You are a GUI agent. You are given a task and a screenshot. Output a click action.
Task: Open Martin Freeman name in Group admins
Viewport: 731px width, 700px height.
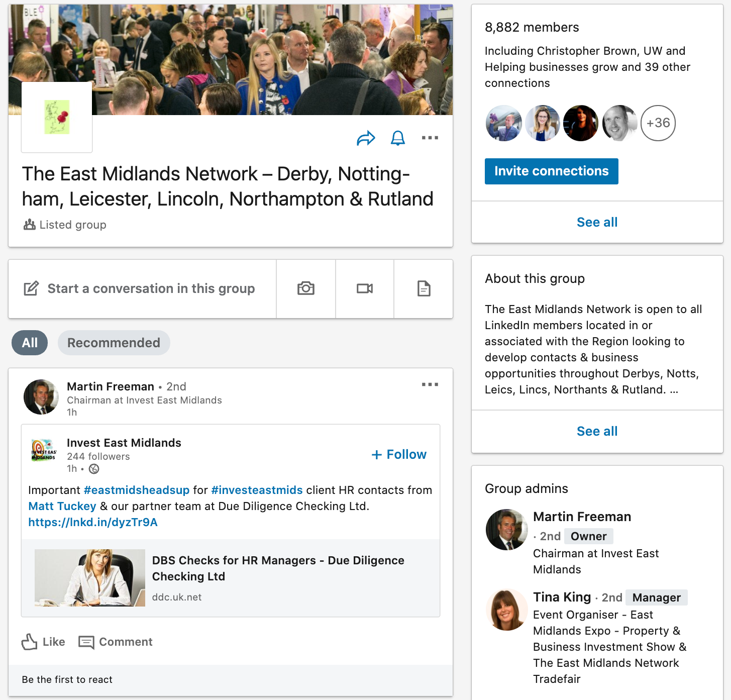pyautogui.click(x=582, y=517)
